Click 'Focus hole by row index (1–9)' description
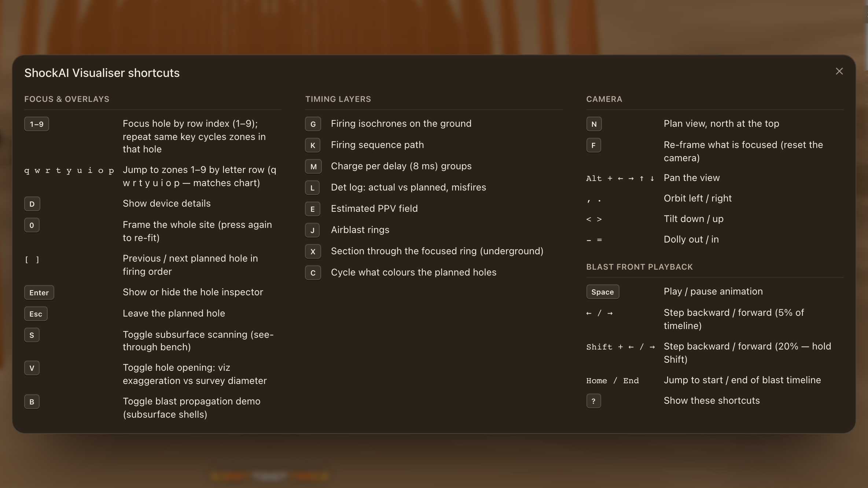 [194, 137]
